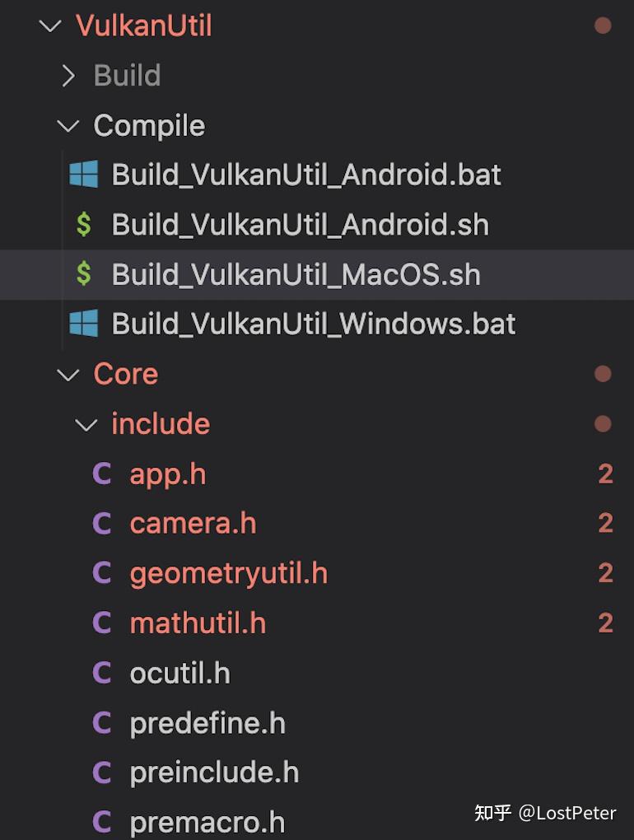Click the problems badge next to camera.h

point(607,523)
